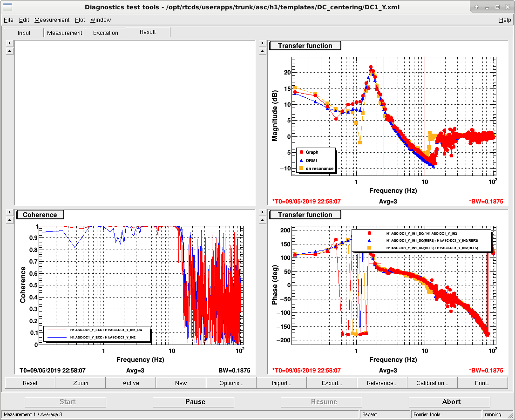Click the Export... button
Viewport: 515px width, 420px height.
pos(332,383)
